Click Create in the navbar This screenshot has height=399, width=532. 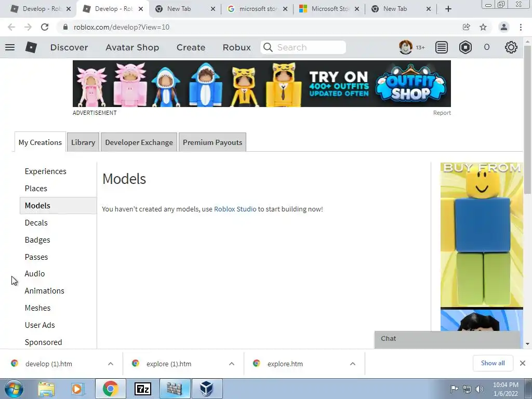click(x=191, y=47)
